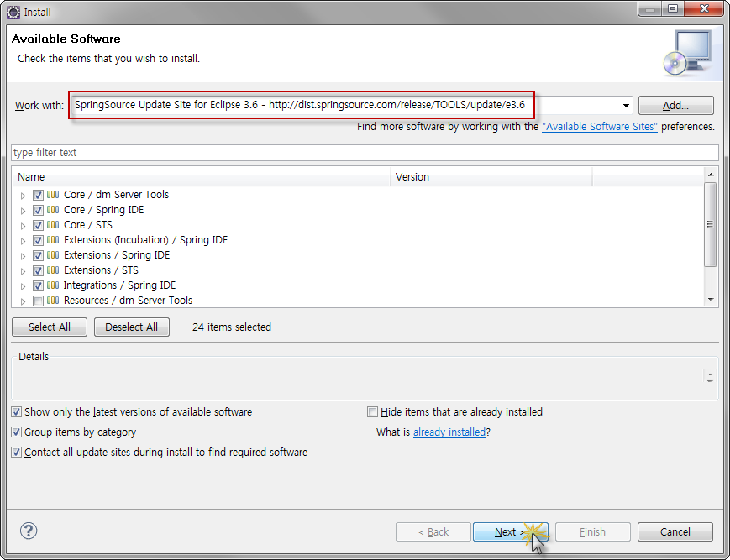Click the category icon beside Core / dm Server Tools

pos(53,195)
